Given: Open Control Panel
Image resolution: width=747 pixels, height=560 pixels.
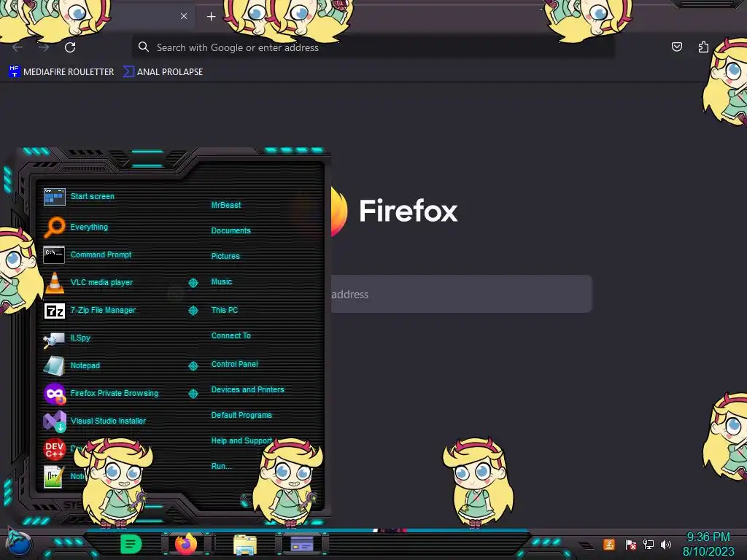Looking at the screenshot, I should coord(234,364).
